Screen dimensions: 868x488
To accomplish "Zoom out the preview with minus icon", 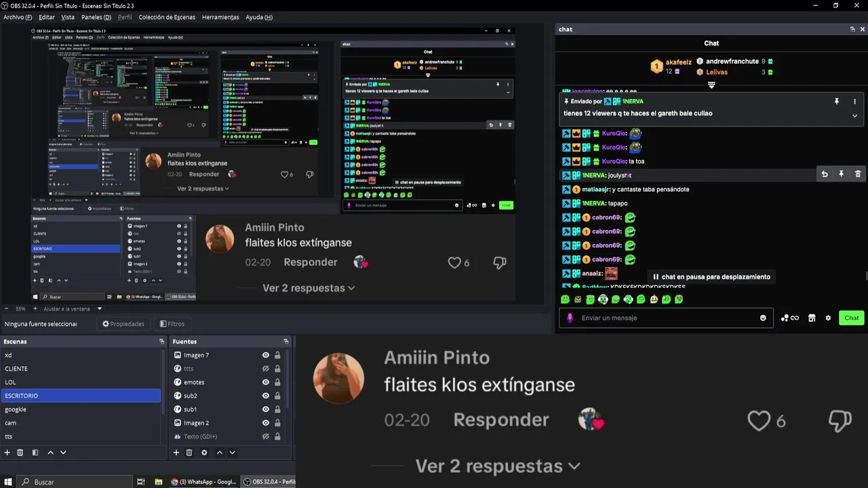I will click(x=7, y=308).
